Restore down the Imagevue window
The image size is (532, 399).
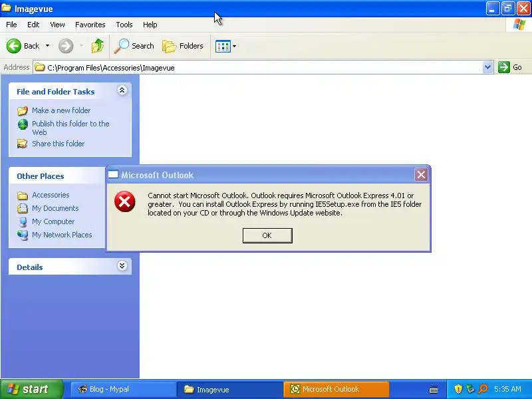click(x=507, y=8)
